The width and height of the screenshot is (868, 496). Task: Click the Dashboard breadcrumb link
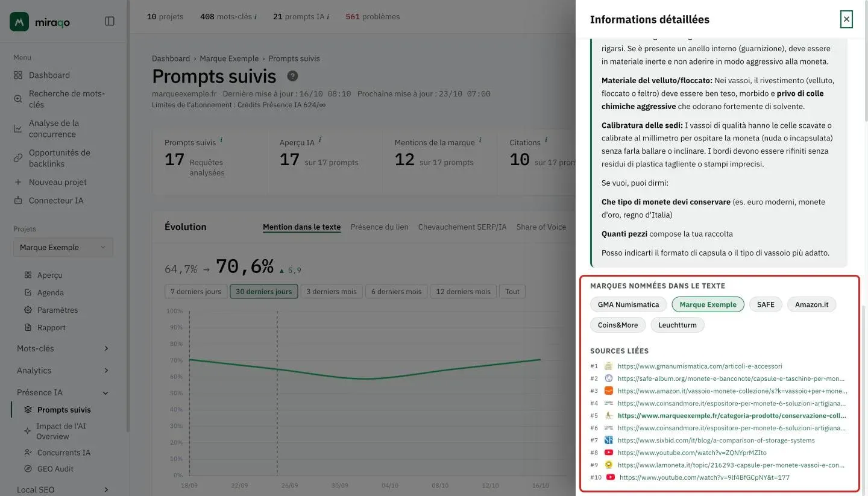pos(171,58)
